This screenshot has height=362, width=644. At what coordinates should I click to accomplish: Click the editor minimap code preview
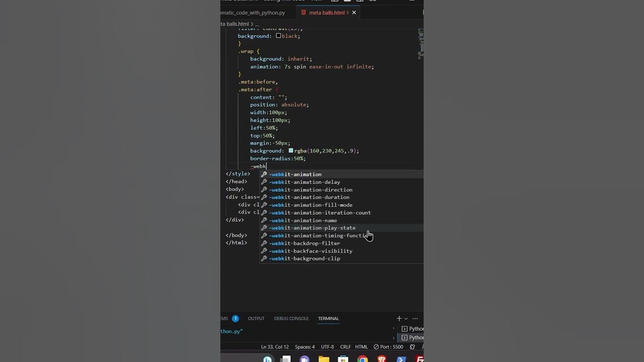click(x=421, y=43)
